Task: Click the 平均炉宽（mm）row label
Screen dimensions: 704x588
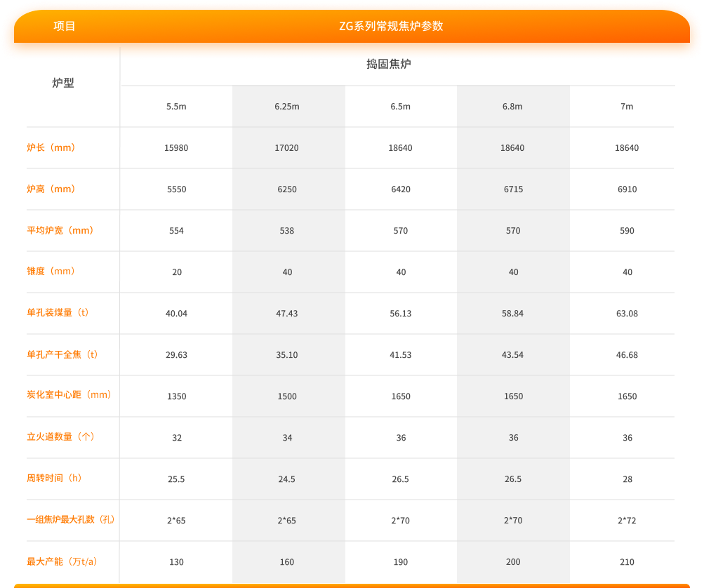Action: (x=60, y=230)
